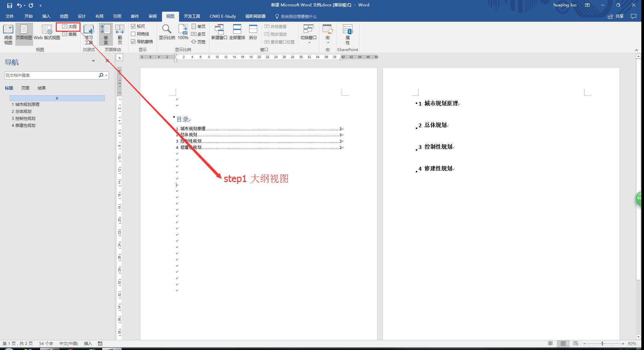Expand the 宏 macros dropdown
This screenshot has width=644, height=350.
pyautogui.click(x=328, y=34)
